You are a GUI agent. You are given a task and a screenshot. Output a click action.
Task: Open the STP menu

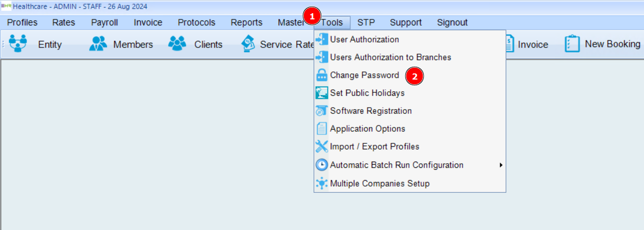tap(366, 22)
